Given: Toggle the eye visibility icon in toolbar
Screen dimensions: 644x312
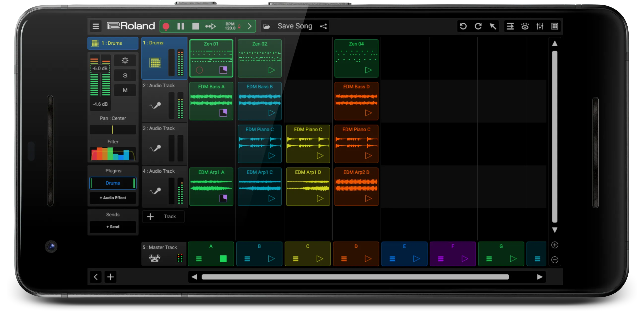Looking at the screenshot, I should (525, 26).
